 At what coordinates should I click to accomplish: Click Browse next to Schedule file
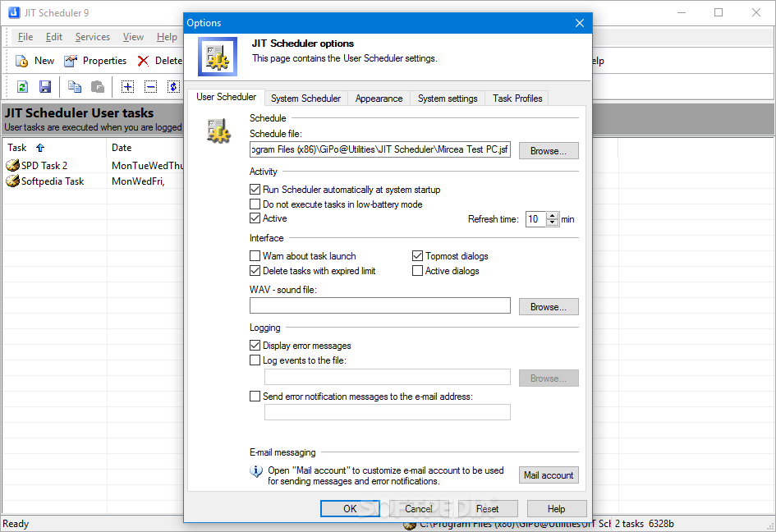coord(549,151)
